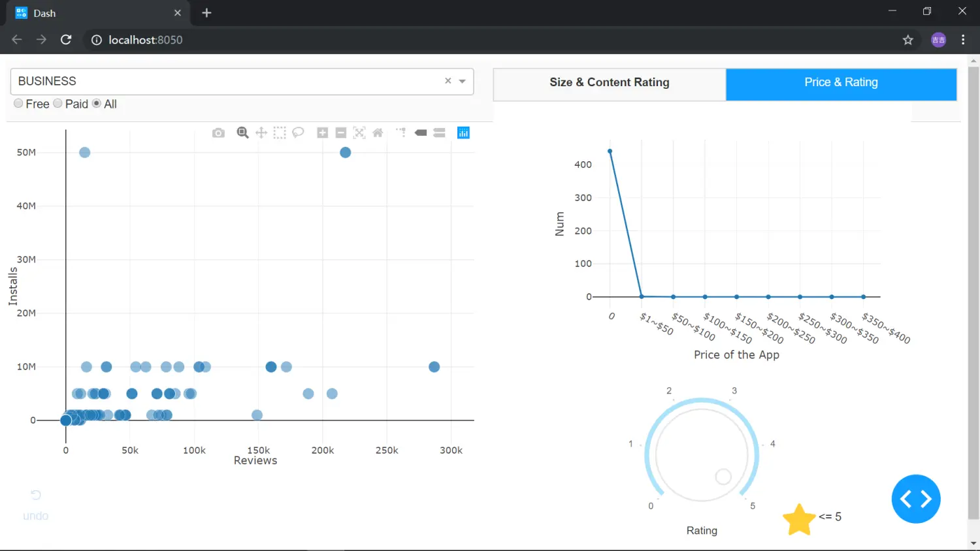This screenshot has height=551, width=980.
Task: Open the Plotly logo link
Action: 463,133
